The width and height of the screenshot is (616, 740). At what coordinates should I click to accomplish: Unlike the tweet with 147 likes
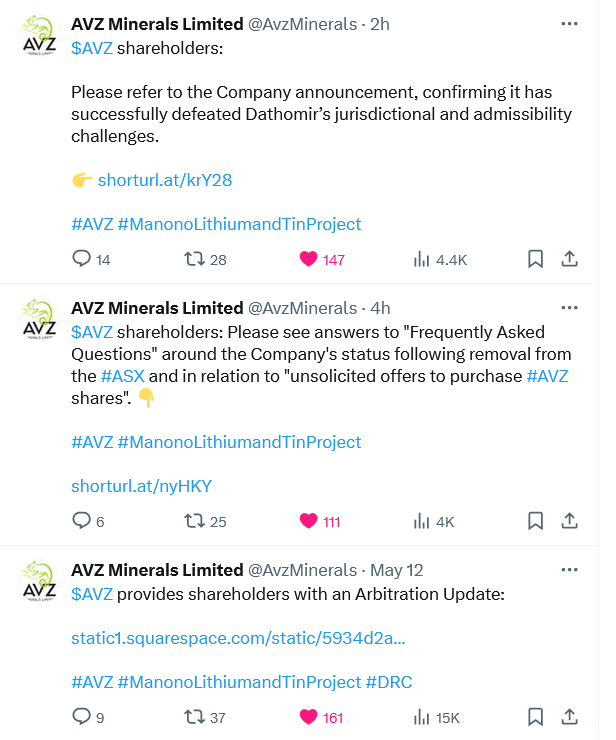pos(308,259)
